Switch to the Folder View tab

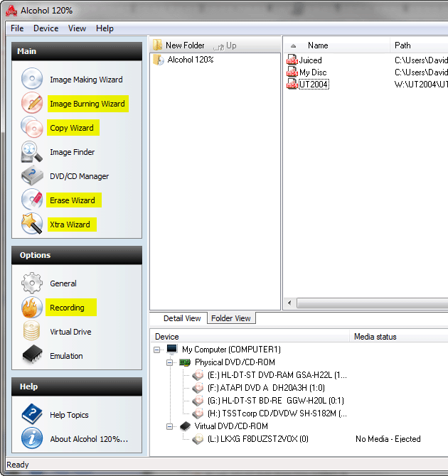231,318
